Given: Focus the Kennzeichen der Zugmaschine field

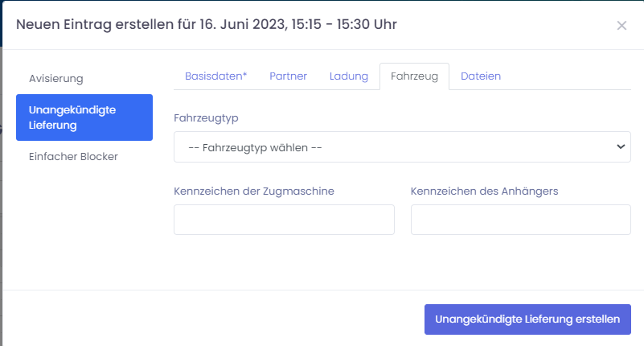Looking at the screenshot, I should click(x=284, y=220).
